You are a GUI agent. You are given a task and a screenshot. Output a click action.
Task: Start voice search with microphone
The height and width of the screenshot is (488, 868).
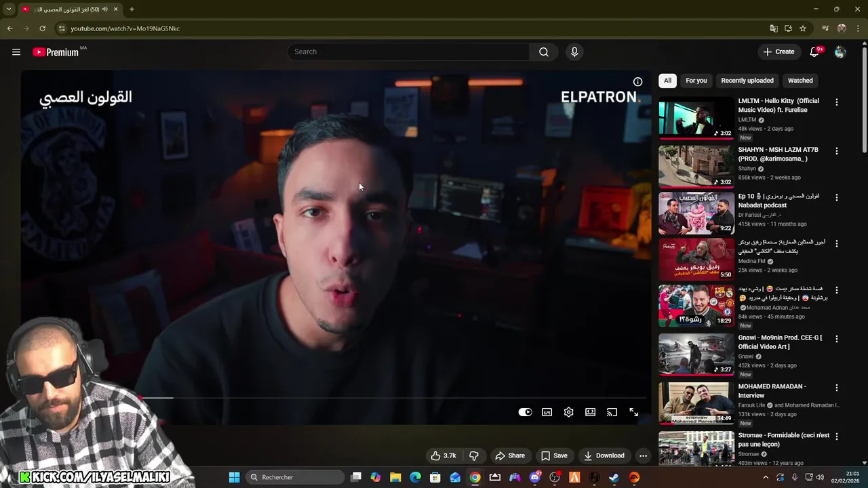[574, 52]
